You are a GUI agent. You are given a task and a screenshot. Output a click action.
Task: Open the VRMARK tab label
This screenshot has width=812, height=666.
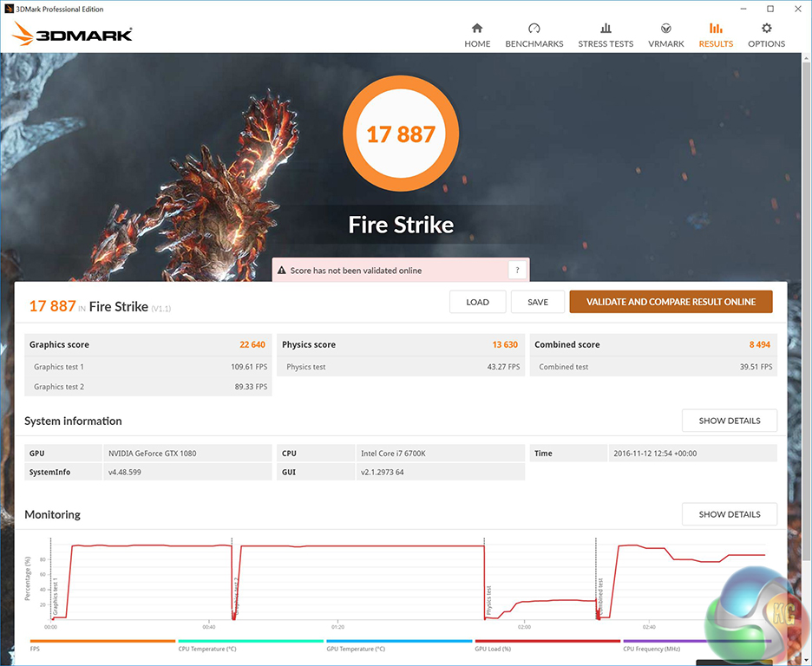pyautogui.click(x=666, y=44)
